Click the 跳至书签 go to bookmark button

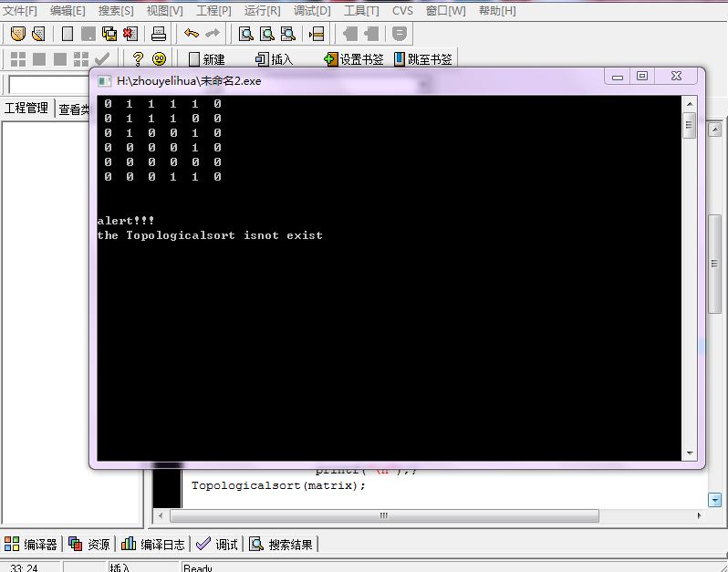(423, 59)
